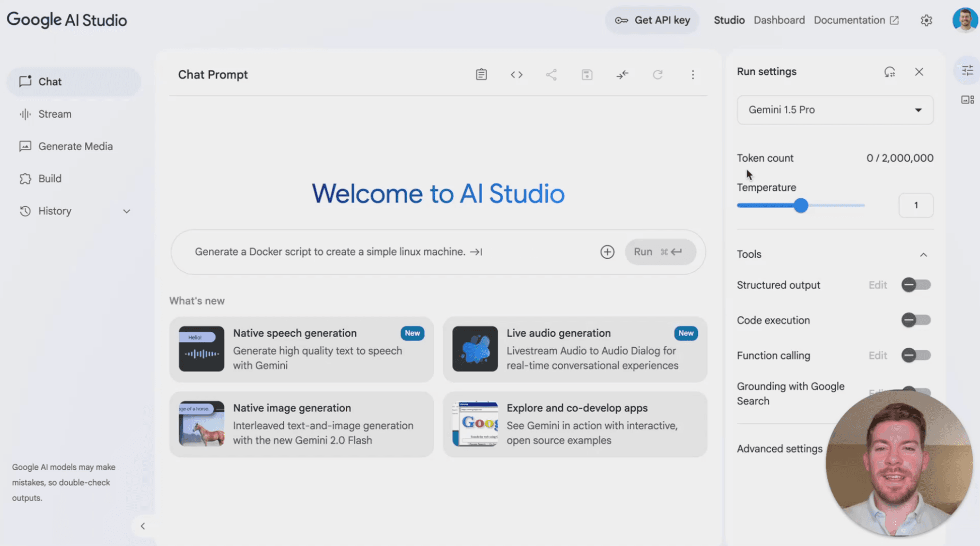Click the compare mode arrows icon
Viewport: 980px width, 546px height.
[623, 75]
